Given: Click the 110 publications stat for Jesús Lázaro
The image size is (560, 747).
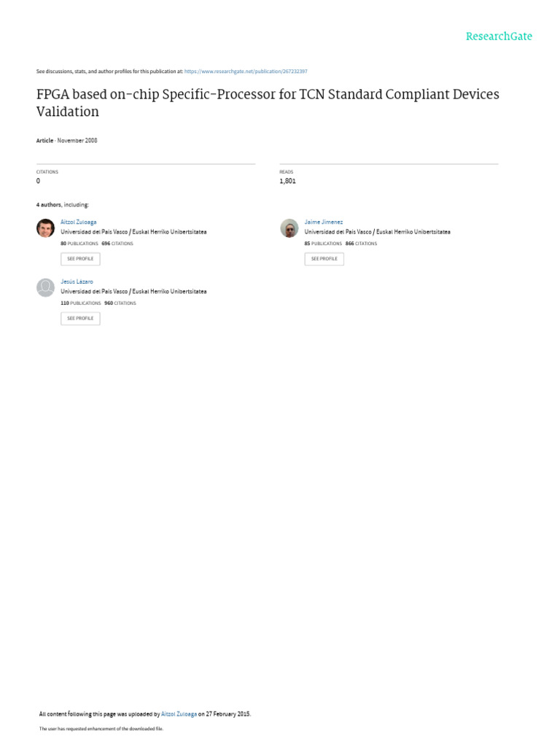Looking at the screenshot, I should pos(80,303).
